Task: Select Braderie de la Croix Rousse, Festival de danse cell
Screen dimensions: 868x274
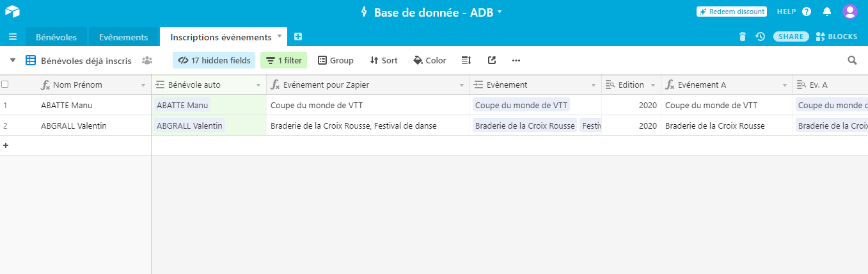Action: (368, 125)
